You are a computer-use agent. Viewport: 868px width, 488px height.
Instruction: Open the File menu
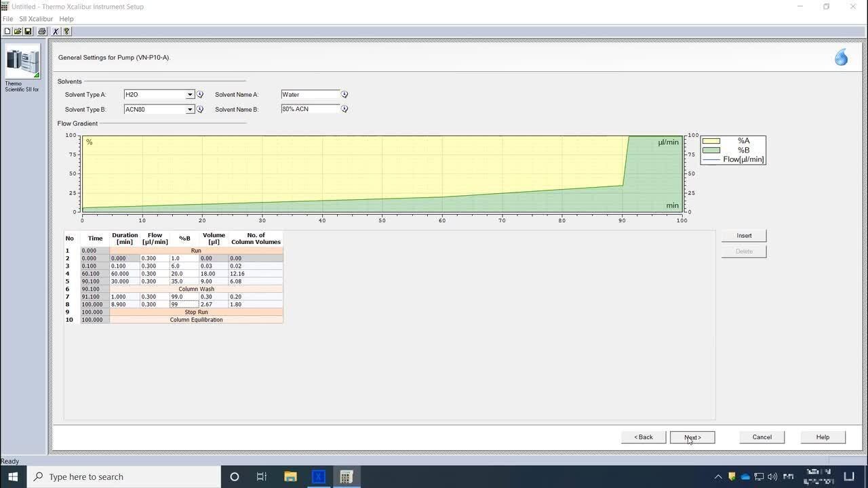[7, 19]
